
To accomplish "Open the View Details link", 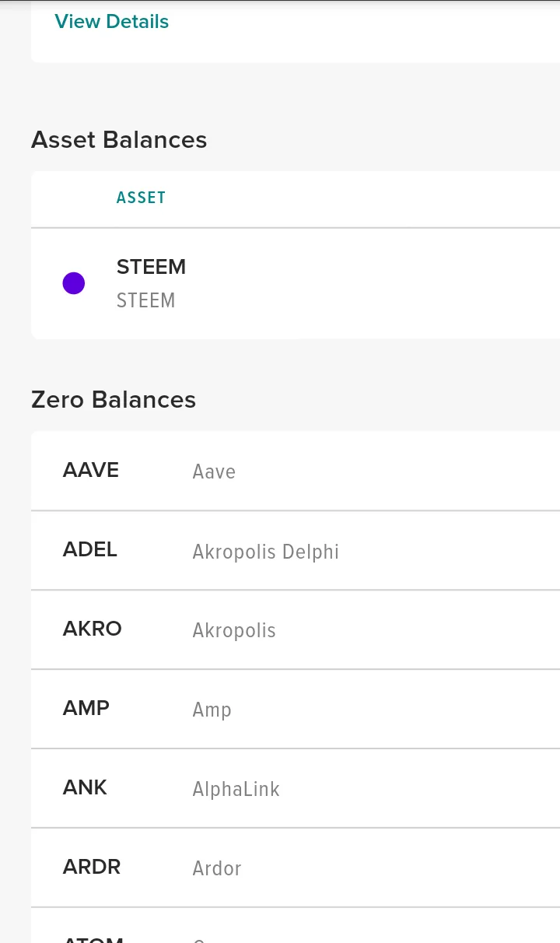I will click(111, 22).
